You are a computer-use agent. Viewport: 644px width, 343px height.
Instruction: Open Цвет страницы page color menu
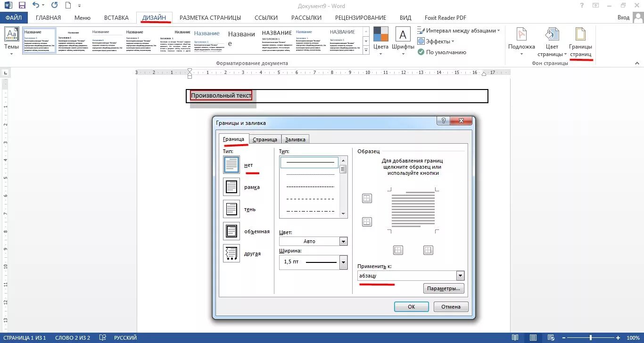pos(552,41)
